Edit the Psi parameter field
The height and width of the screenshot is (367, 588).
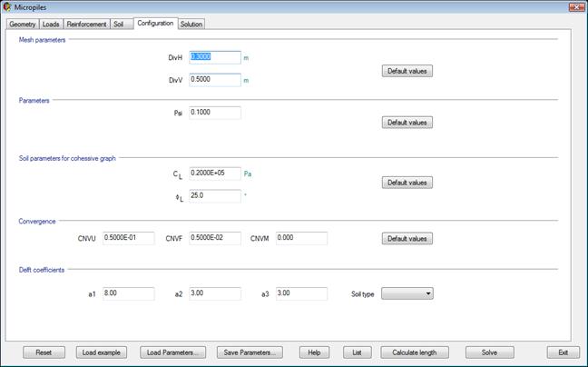[215, 113]
